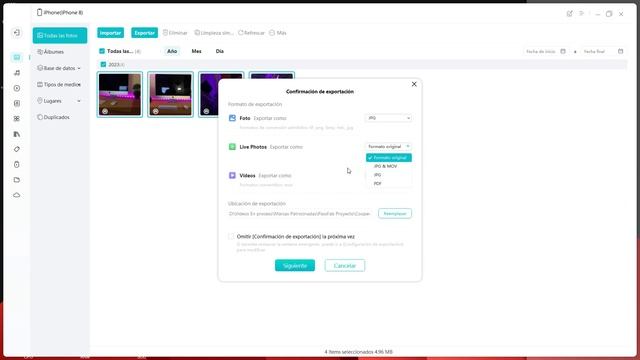Close the export confirmation dialog
This screenshot has width=640, height=360.
(x=414, y=84)
